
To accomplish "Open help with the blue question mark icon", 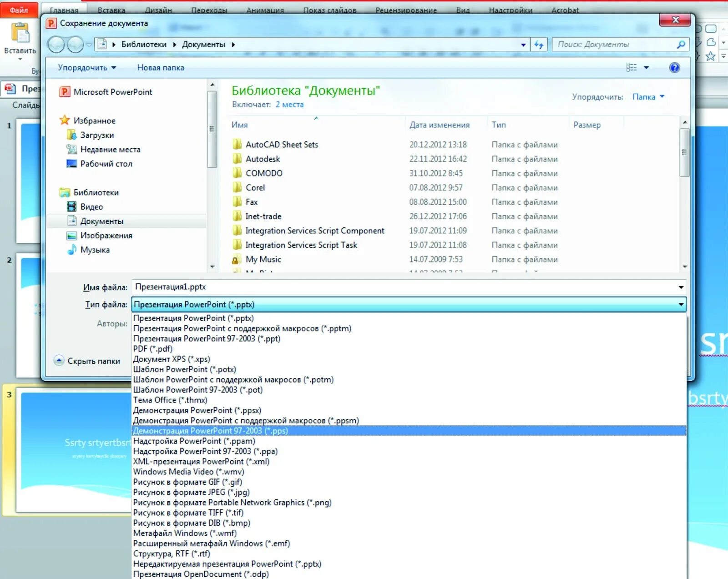I will click(x=675, y=68).
